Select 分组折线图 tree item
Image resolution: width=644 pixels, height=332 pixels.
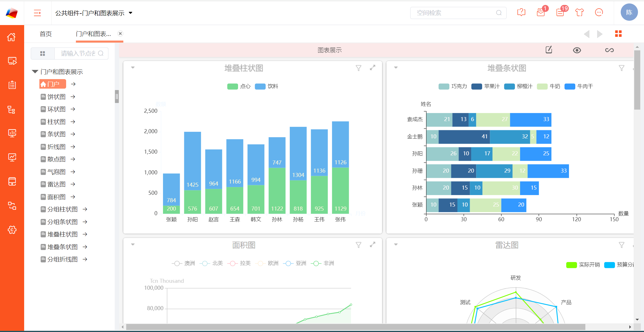click(x=59, y=259)
